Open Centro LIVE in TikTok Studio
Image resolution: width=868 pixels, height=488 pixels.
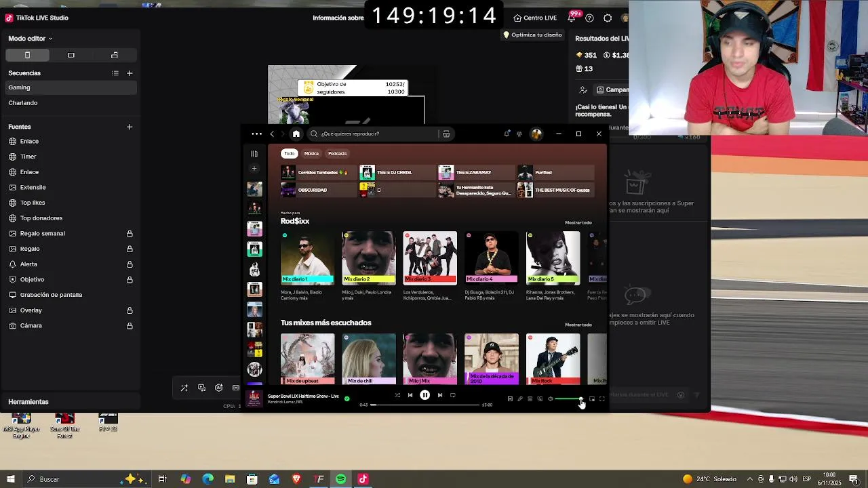535,18
